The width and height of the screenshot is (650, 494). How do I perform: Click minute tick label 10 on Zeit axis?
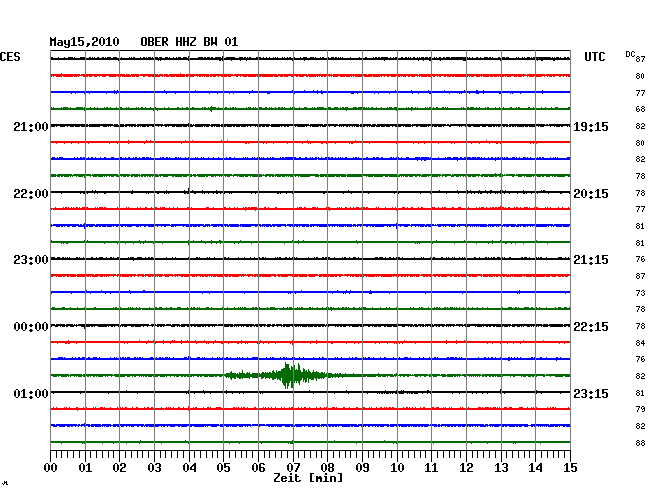(397, 467)
